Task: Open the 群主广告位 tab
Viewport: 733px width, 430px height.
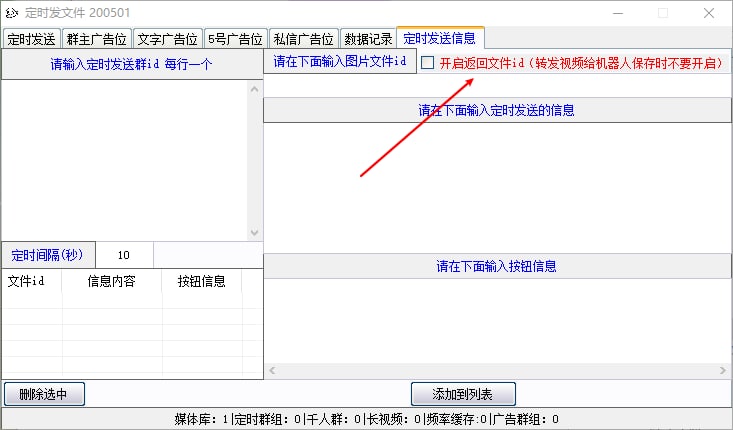Action: coord(97,39)
